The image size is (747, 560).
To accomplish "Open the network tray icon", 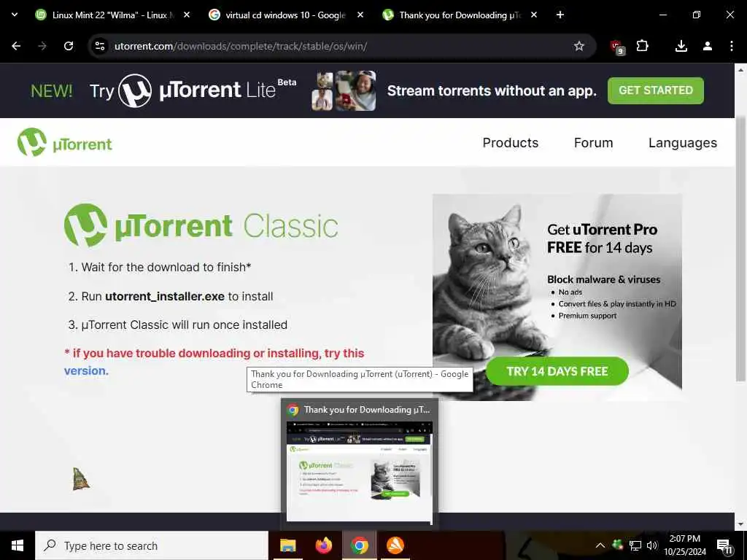I will click(635, 545).
